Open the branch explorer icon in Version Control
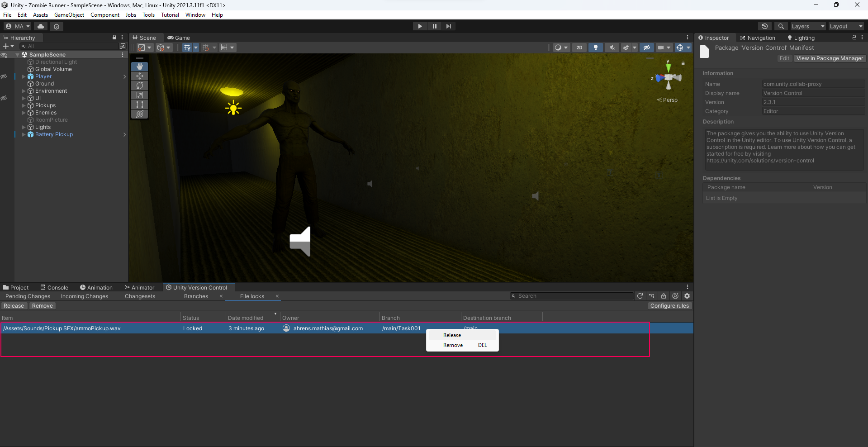Viewport: 868px width, 447px height. point(652,296)
